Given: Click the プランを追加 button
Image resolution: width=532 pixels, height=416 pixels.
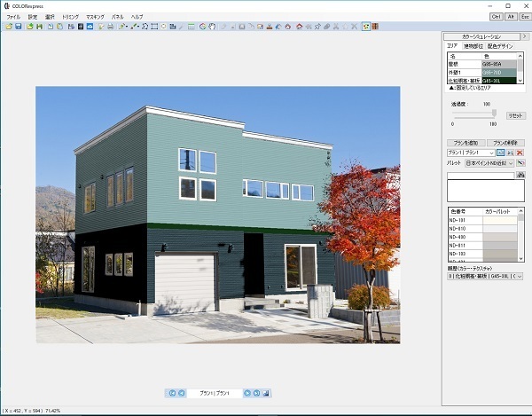Looking at the screenshot, I should [465, 142].
